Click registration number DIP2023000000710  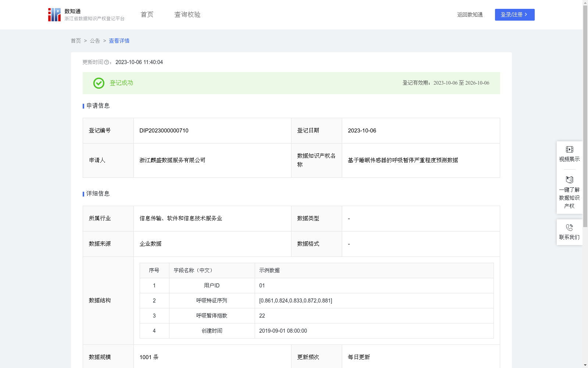point(164,131)
